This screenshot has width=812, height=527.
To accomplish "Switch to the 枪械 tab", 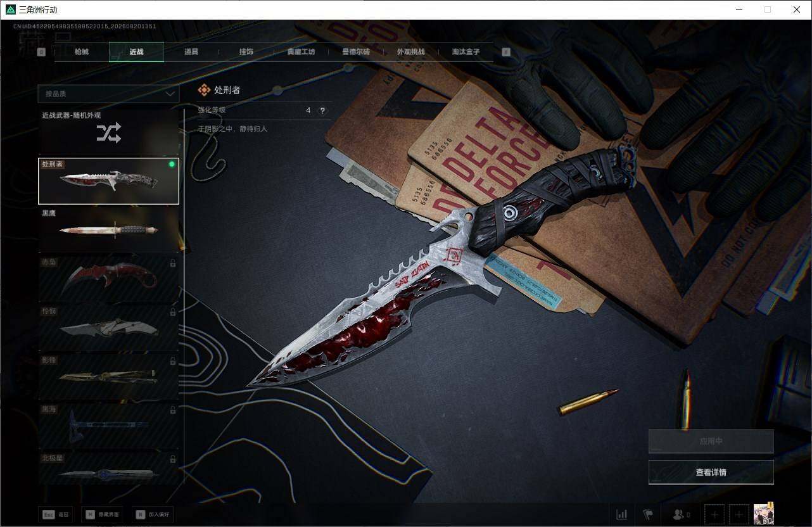I will click(x=82, y=52).
